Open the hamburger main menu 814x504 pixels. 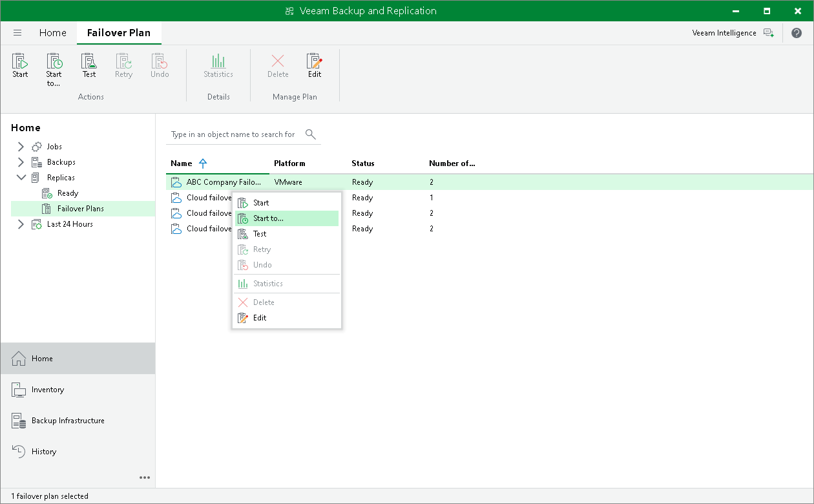point(17,33)
